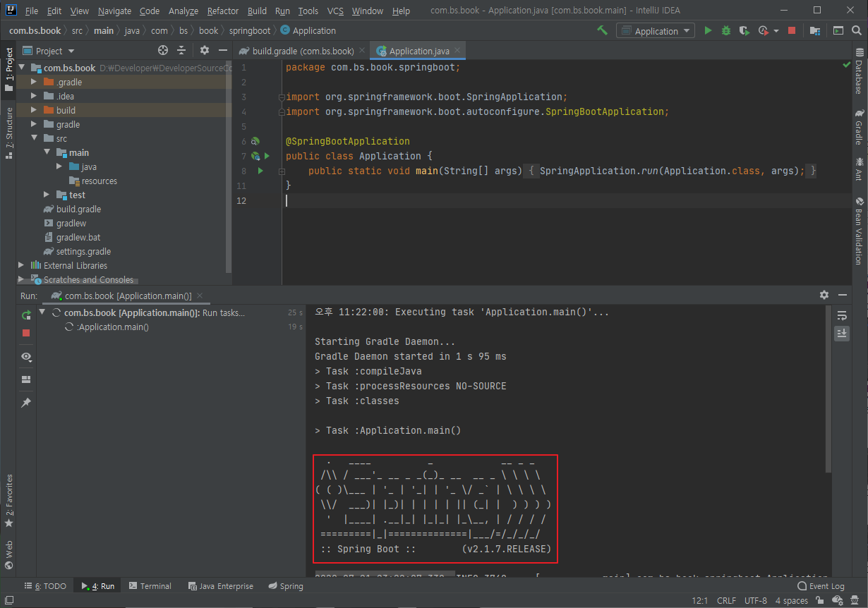Open the File menu

[x=32, y=11]
